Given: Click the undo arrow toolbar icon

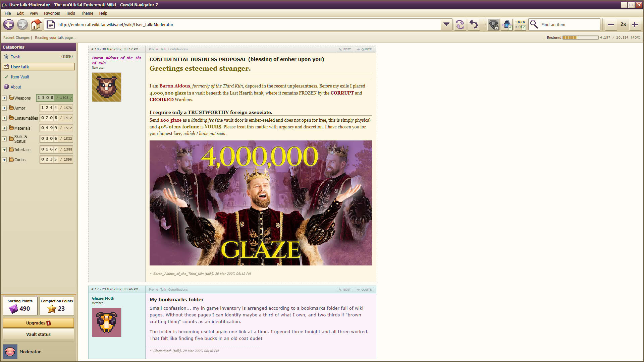Looking at the screenshot, I should [x=473, y=24].
